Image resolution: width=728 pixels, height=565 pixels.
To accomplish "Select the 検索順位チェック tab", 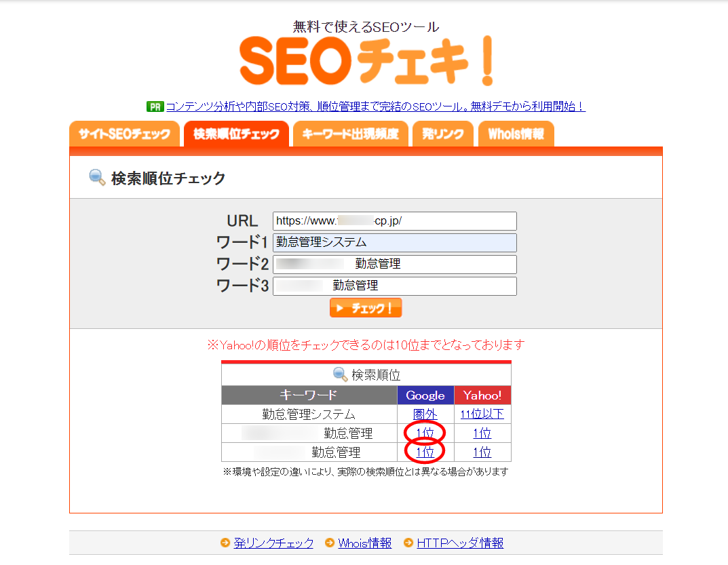I will [x=236, y=134].
